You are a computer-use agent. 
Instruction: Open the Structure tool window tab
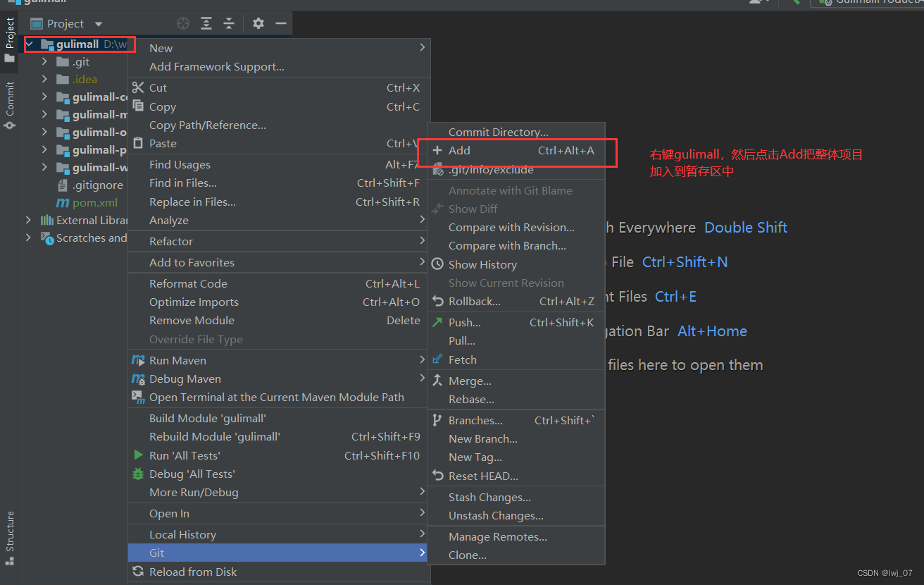[x=9, y=538]
